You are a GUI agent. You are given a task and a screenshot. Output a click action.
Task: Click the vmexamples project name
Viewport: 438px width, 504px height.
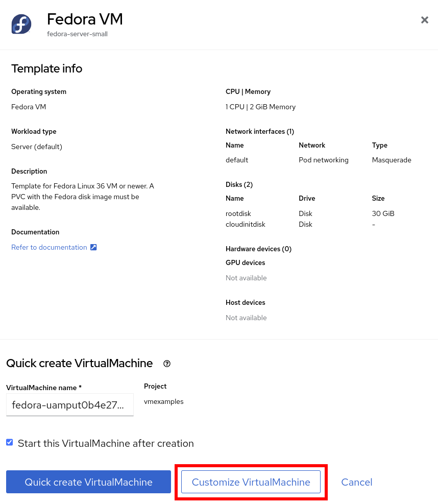(163, 401)
